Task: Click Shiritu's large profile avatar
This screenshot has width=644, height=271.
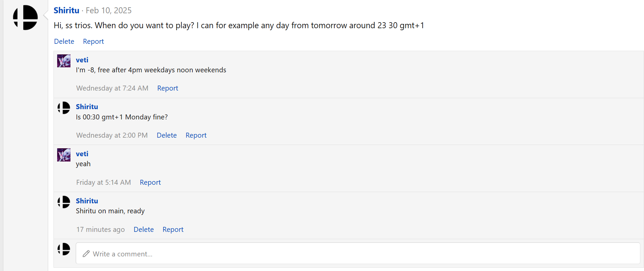Action: click(x=25, y=18)
